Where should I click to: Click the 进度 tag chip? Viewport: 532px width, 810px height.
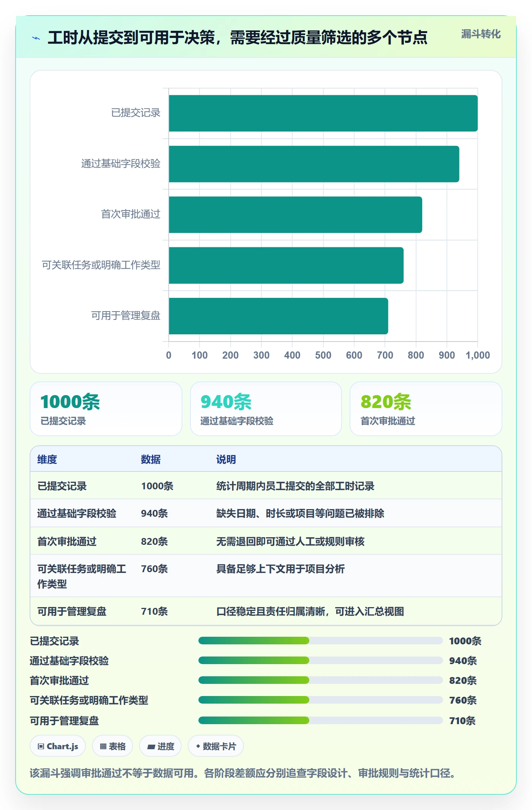[x=160, y=746]
